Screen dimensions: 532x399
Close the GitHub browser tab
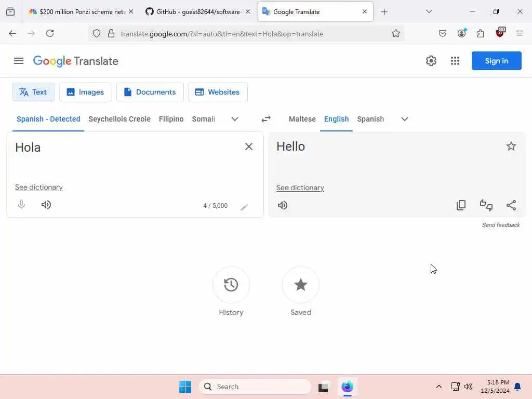click(x=248, y=11)
